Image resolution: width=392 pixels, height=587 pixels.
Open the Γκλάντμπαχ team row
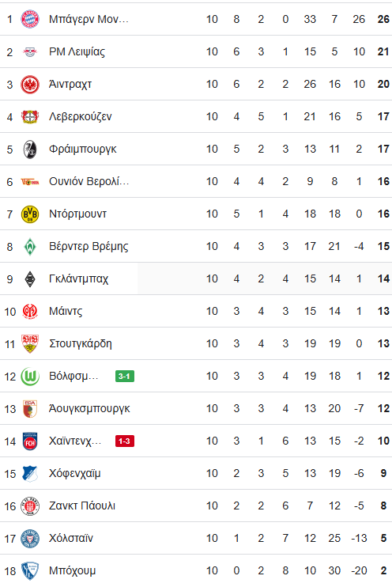(196, 279)
